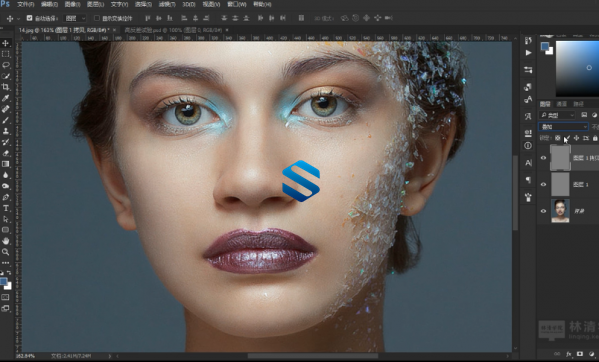This screenshot has height=362, width=599.
Task: Select the Lasso tool
Action: point(6,65)
